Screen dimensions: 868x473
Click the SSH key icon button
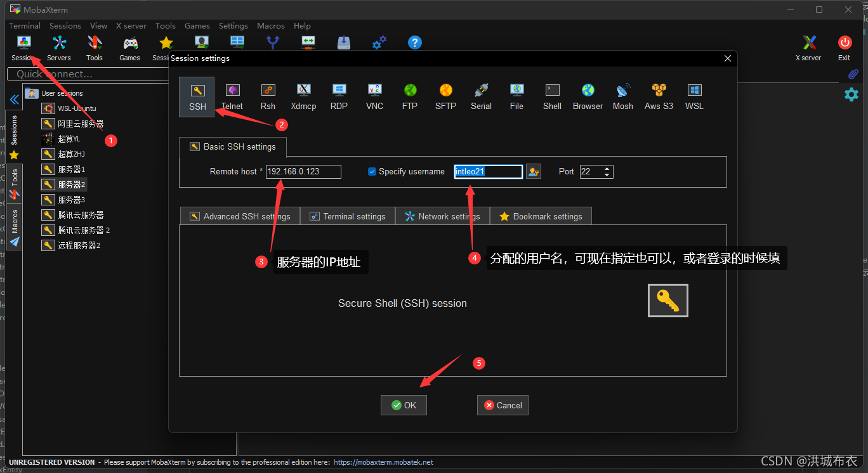[667, 300]
